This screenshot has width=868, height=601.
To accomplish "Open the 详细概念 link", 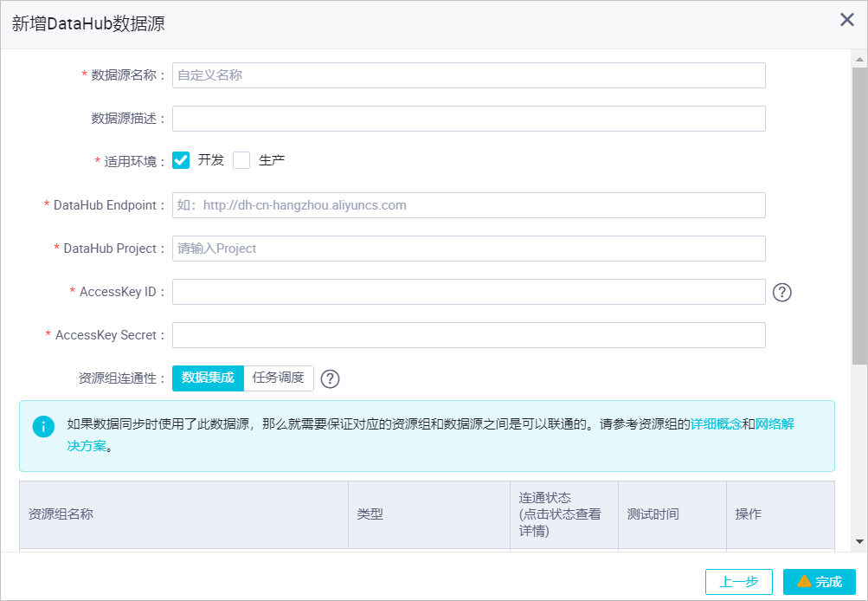I will point(716,424).
